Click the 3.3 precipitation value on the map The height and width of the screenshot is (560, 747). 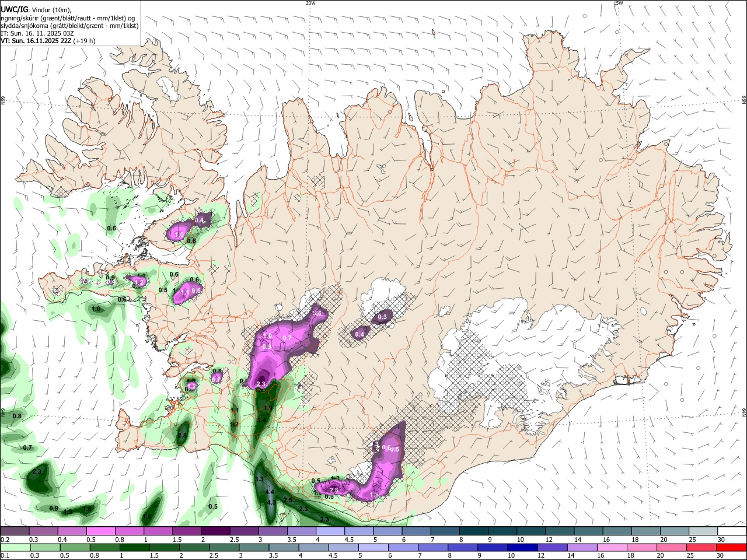click(260, 479)
